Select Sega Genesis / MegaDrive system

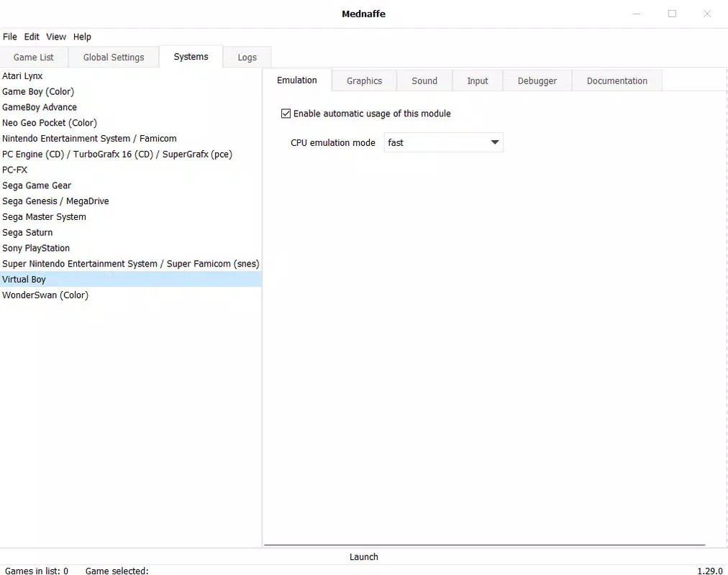coord(131,201)
